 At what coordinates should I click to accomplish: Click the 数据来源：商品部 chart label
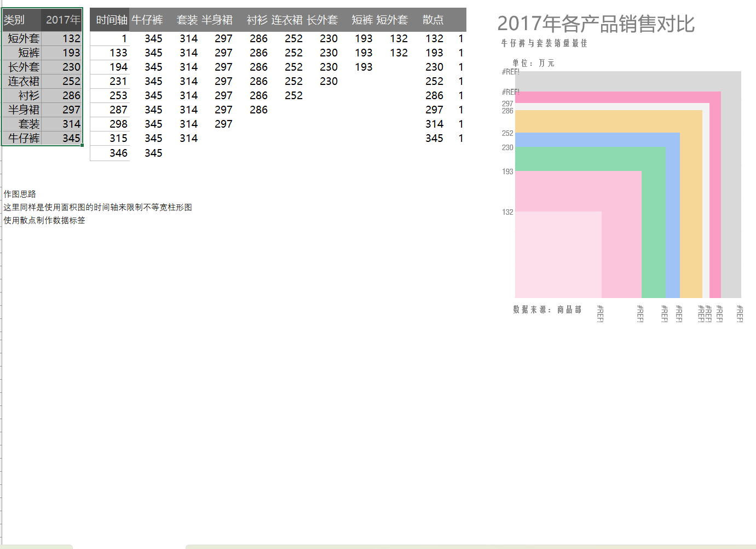(x=547, y=310)
